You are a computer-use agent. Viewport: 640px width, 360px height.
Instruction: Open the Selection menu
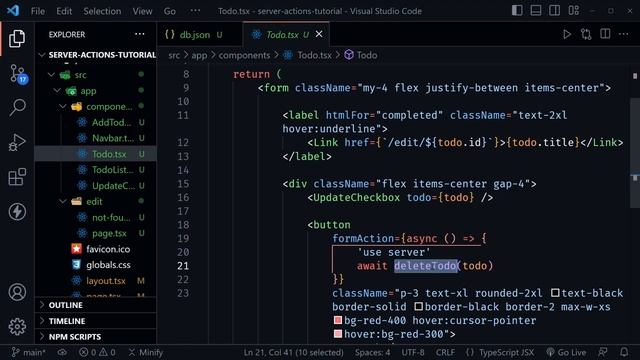pos(102,11)
